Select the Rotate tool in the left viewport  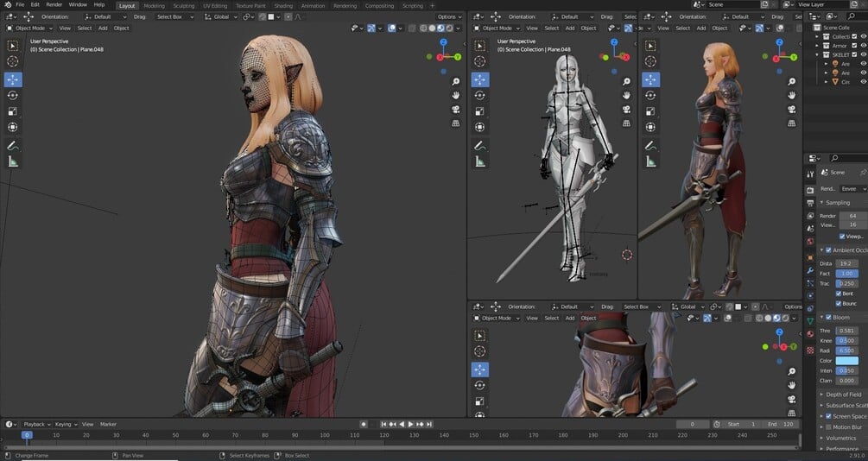[13, 95]
